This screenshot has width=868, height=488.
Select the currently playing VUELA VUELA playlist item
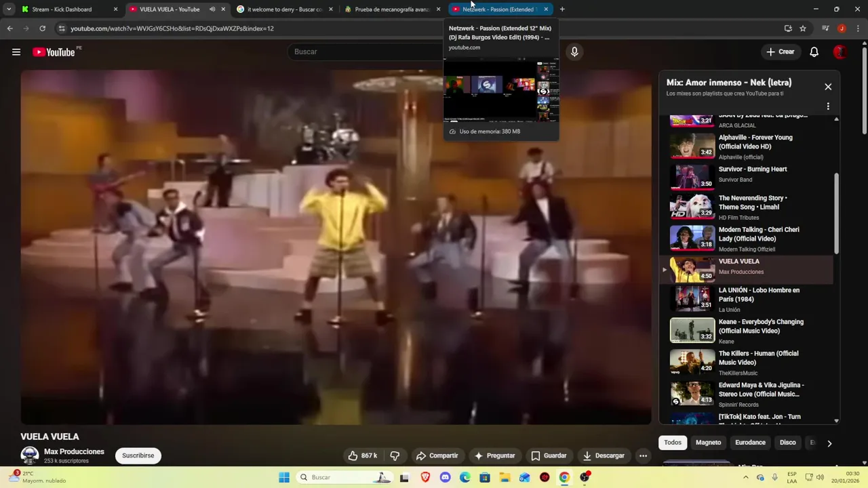coord(747,270)
